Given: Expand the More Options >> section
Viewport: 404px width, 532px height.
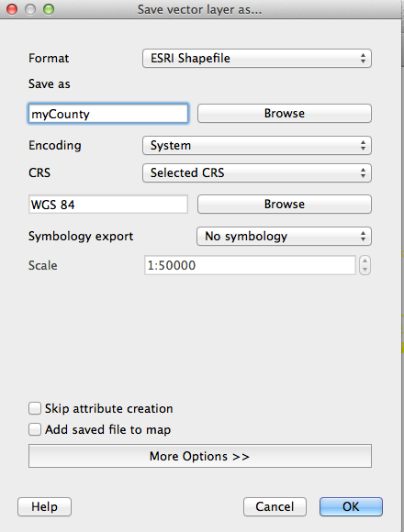Looking at the screenshot, I should (200, 456).
